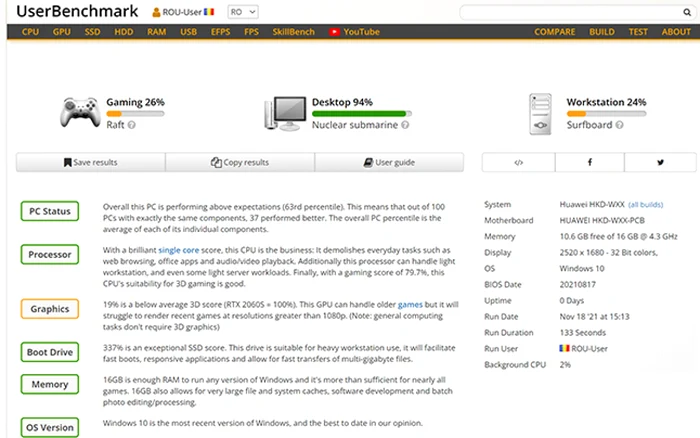Screen dimensions: 700x438
Task: Click the Gaming 26% heading
Action: click(x=135, y=102)
